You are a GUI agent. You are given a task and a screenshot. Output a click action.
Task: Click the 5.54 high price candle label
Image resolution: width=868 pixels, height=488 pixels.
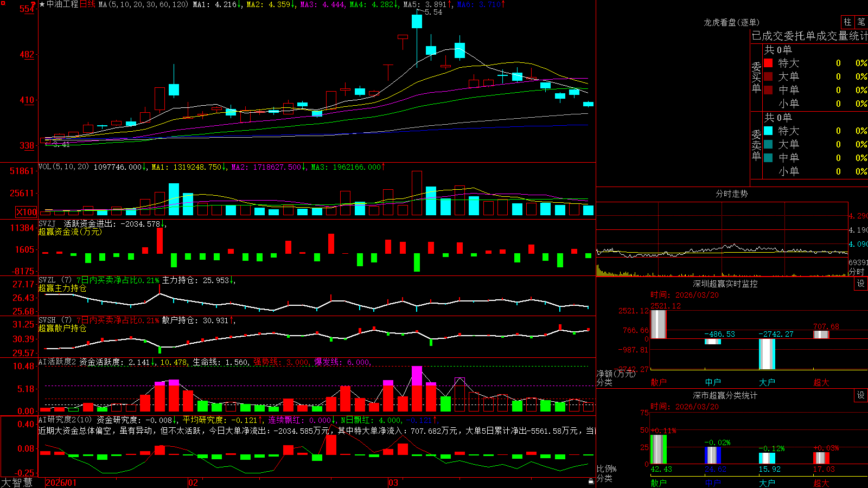point(433,12)
